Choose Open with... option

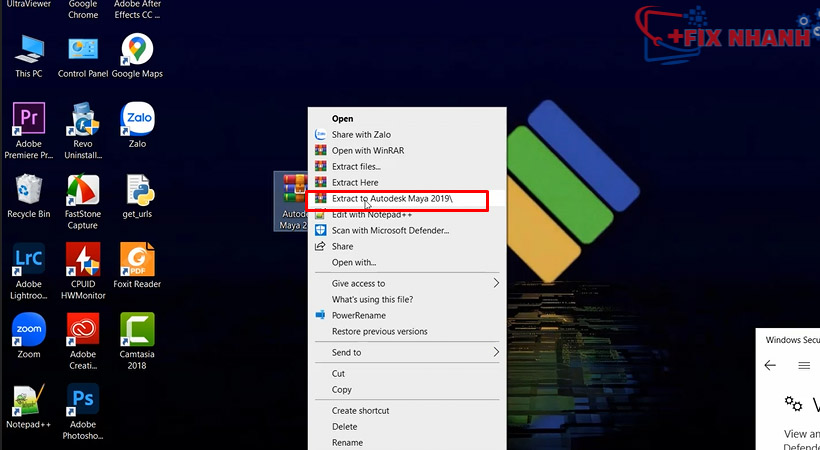[407, 262]
